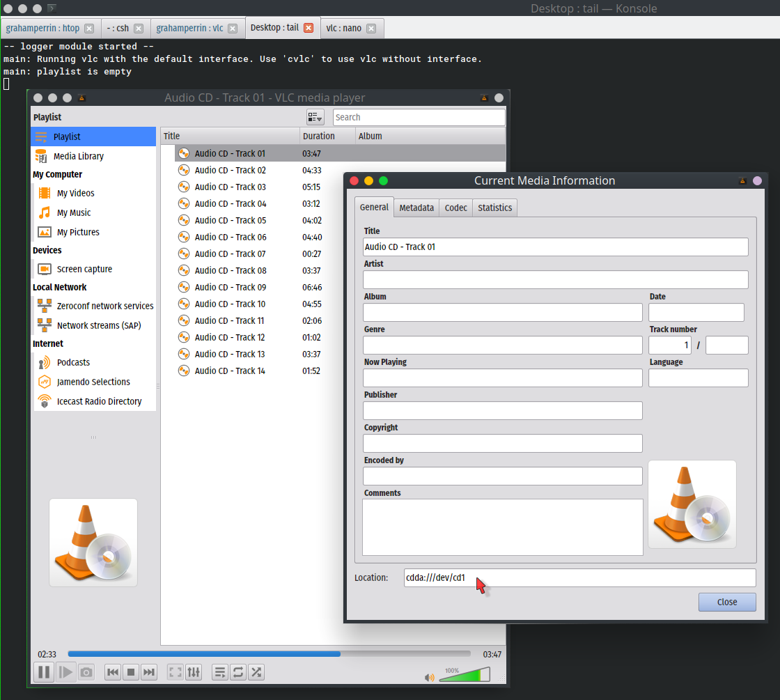Click the stop playback button
The width and height of the screenshot is (780, 700).
(131, 672)
